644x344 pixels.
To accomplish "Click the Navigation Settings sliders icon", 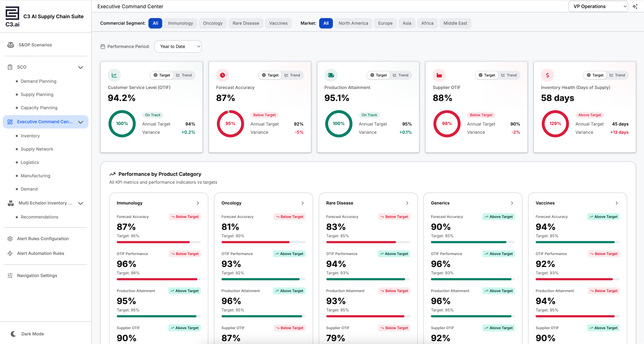I will (x=10, y=275).
